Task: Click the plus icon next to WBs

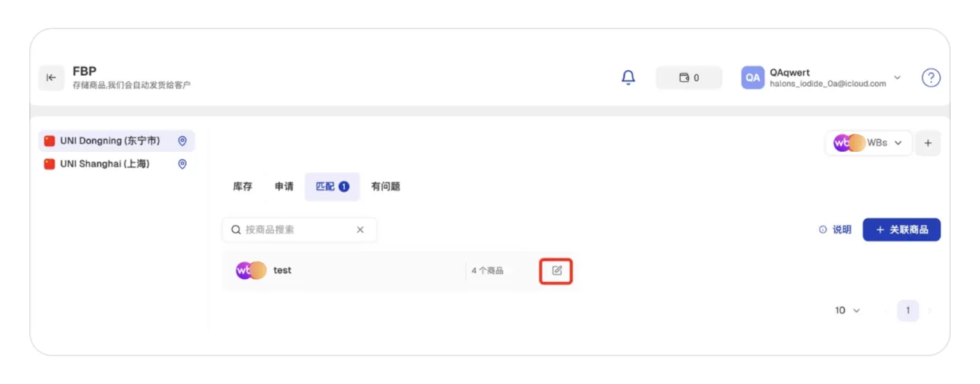Action: 928,143
